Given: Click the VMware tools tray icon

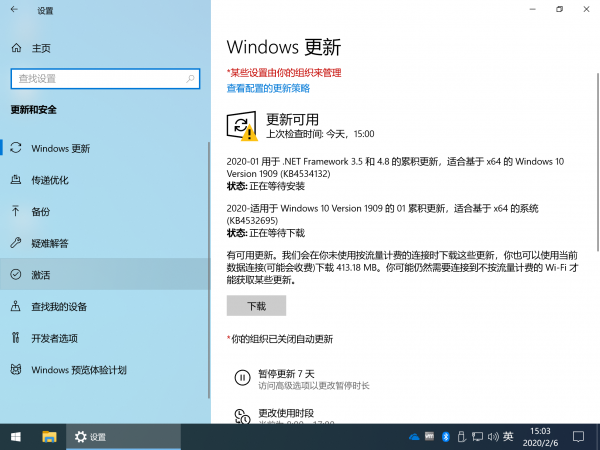Looking at the screenshot, I should [430, 436].
